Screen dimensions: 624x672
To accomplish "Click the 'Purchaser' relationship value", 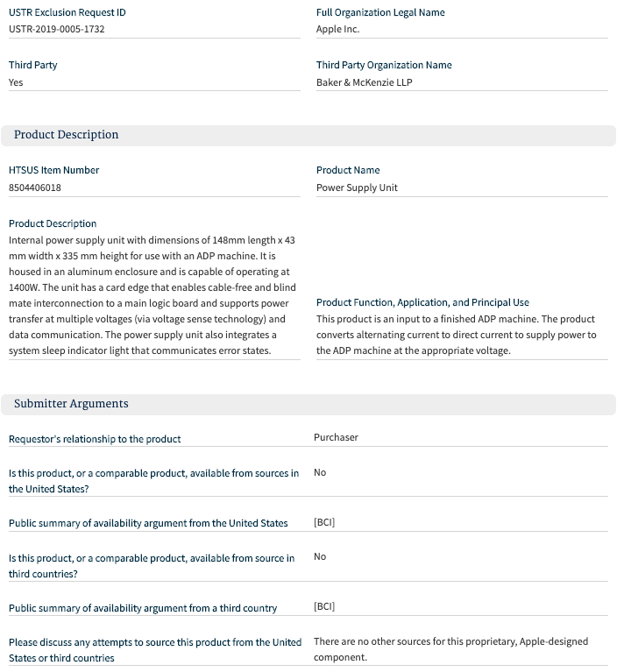I will (336, 437).
